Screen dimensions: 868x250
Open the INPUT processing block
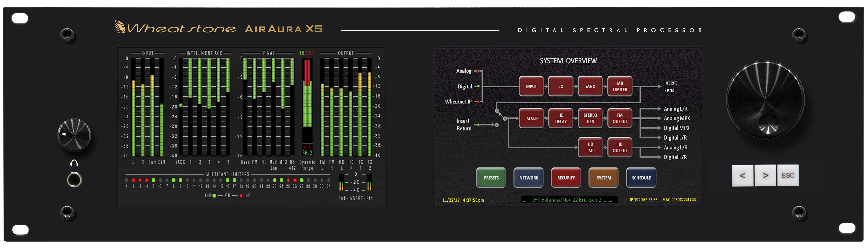click(x=531, y=86)
